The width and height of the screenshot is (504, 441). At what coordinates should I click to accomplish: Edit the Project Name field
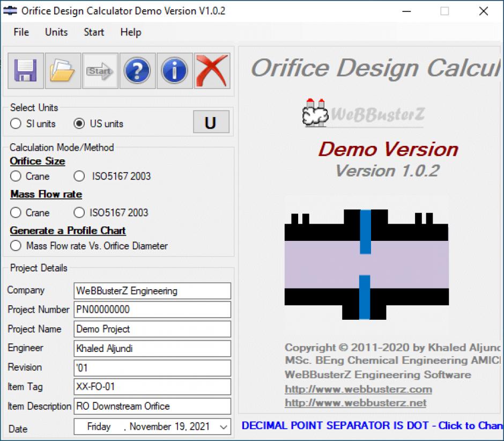pos(152,329)
